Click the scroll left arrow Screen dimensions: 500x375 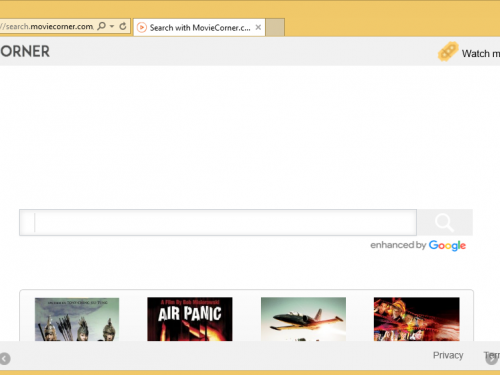pyautogui.click(x=5, y=359)
